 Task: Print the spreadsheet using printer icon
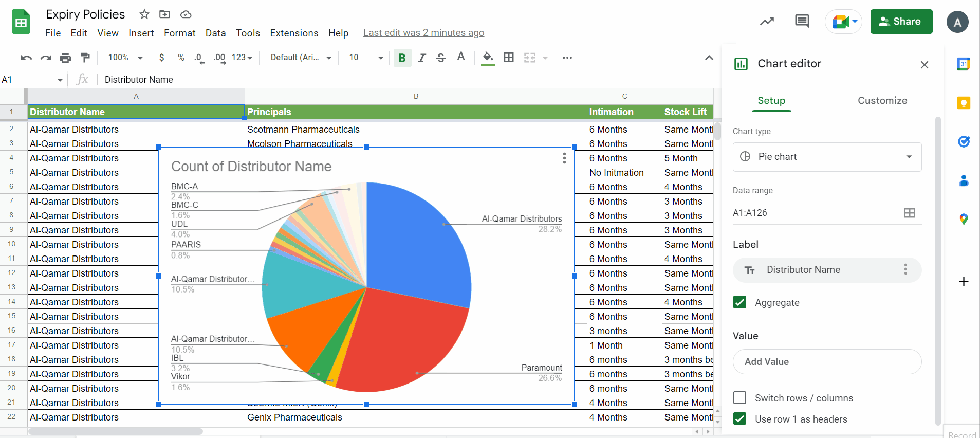tap(65, 58)
